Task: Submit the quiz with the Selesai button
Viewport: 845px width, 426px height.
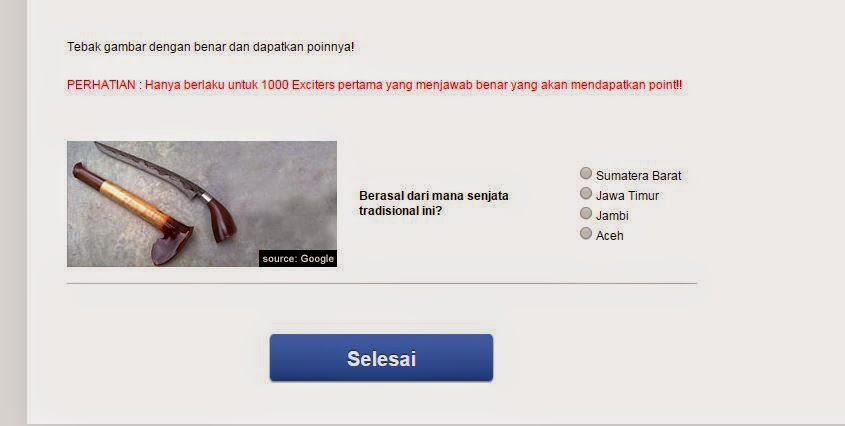Action: [382, 358]
